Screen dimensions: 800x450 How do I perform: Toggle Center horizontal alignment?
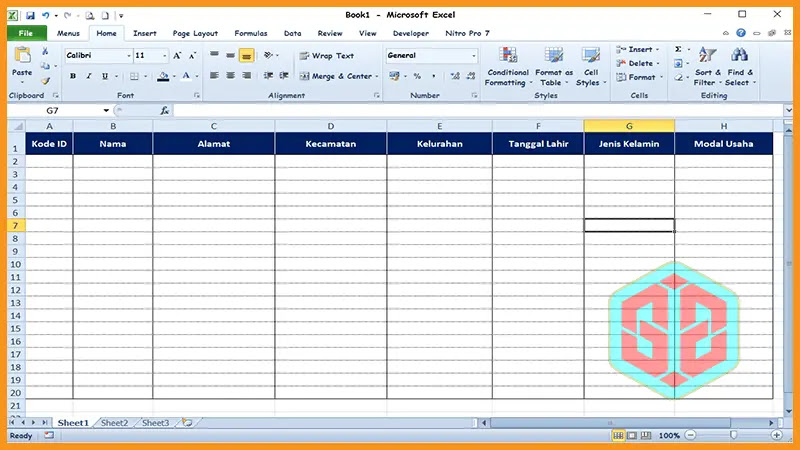click(231, 76)
